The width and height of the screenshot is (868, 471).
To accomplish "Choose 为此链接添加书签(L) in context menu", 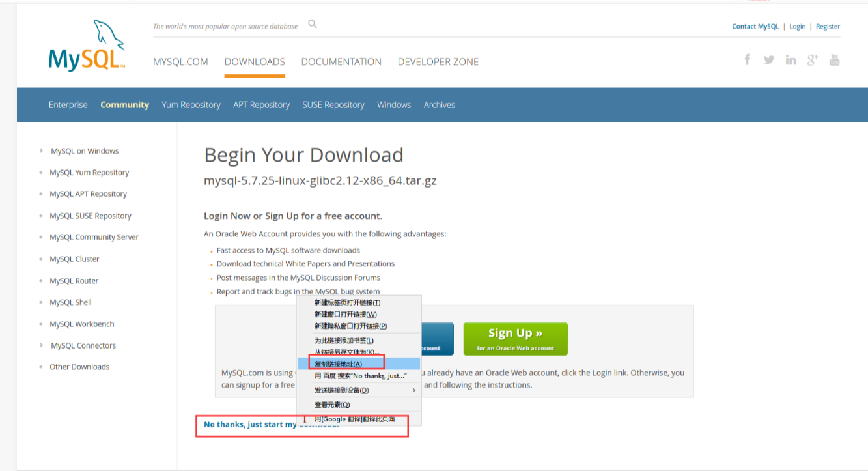I will [x=359, y=340].
